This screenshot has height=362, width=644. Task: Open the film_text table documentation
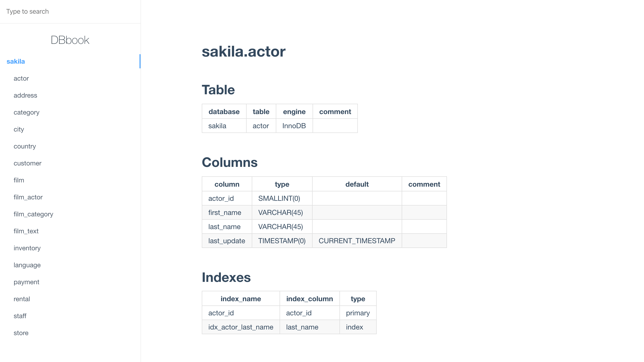[26, 231]
